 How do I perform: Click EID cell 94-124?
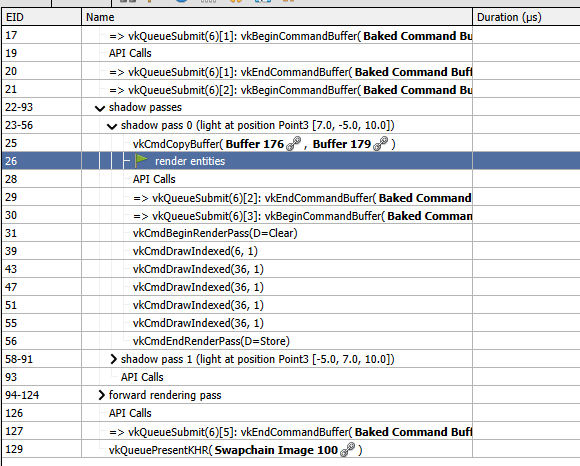(41, 395)
